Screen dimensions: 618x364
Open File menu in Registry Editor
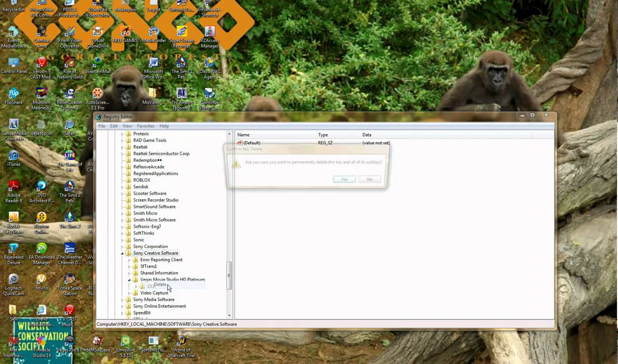click(102, 126)
